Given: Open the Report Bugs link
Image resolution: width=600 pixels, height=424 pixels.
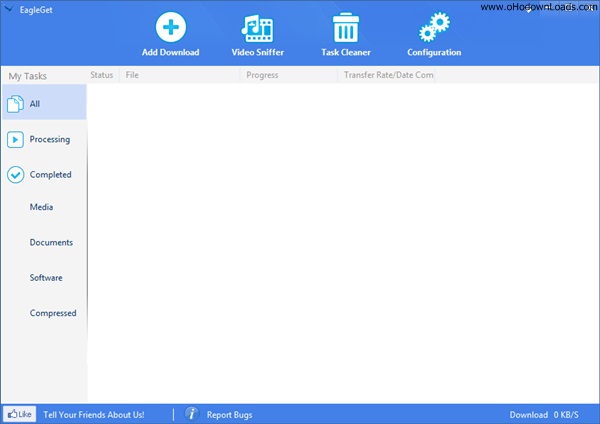Looking at the screenshot, I should 230,414.
